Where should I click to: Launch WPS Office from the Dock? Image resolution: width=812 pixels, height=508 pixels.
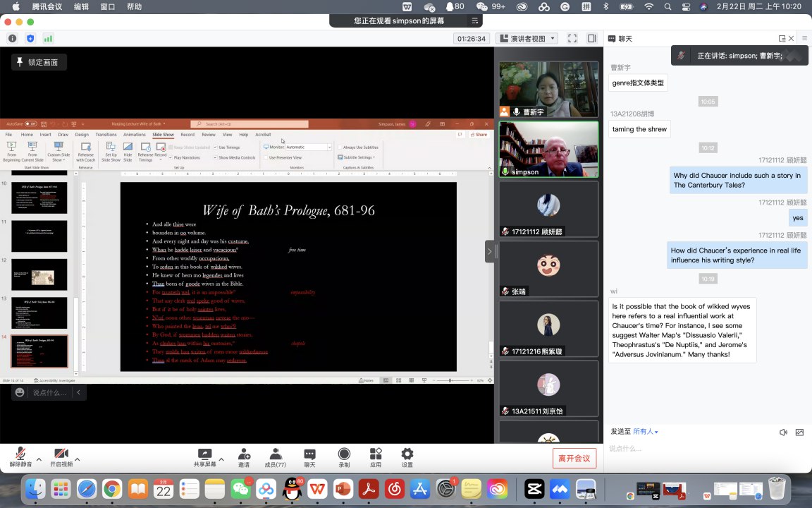[x=317, y=489]
